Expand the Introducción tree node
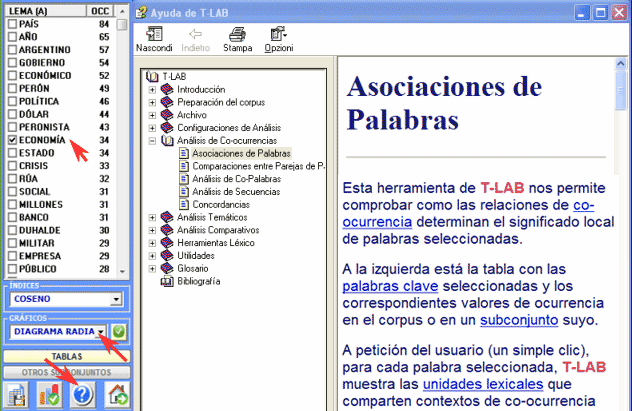Screen dimensions: 632x411 coord(152,89)
